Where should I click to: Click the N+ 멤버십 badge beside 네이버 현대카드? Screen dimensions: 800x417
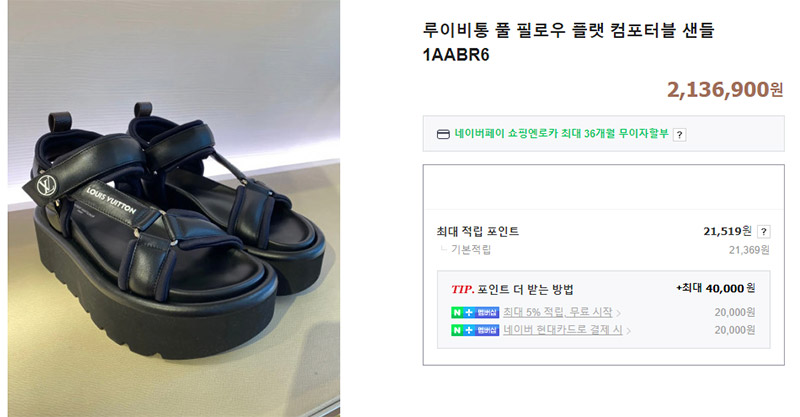[474, 330]
